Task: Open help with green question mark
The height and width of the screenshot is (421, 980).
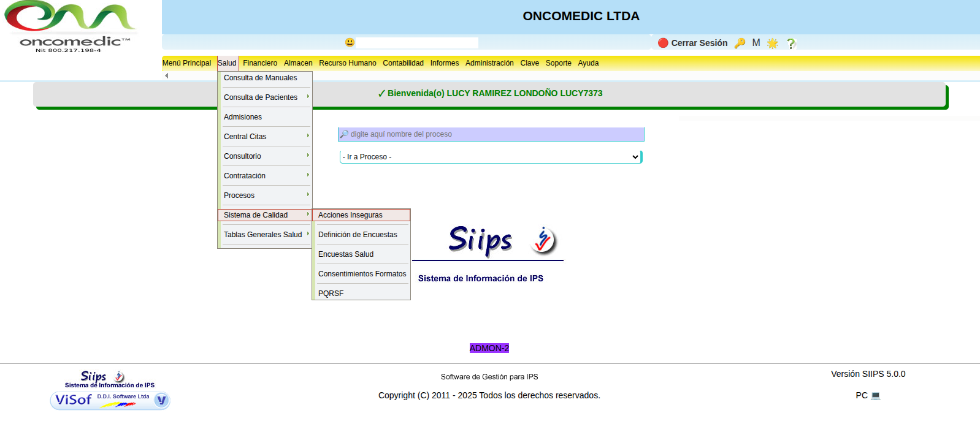Action: (791, 43)
